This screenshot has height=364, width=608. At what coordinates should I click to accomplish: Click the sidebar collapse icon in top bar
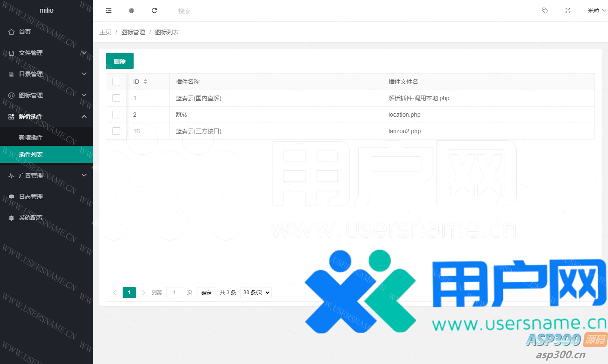pyautogui.click(x=109, y=11)
